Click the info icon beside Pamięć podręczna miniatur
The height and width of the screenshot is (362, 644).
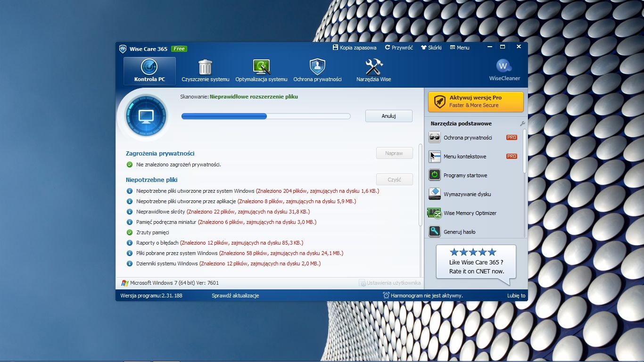[130, 222]
